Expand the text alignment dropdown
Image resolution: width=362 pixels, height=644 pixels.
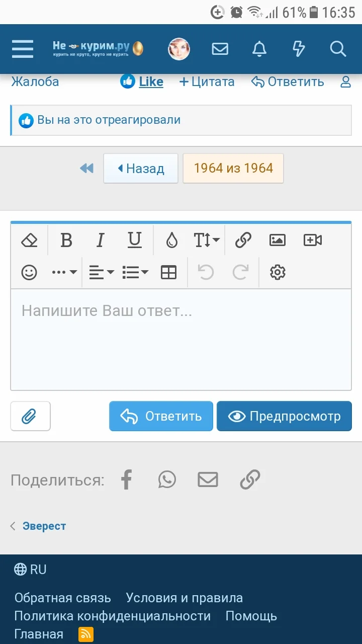(100, 272)
